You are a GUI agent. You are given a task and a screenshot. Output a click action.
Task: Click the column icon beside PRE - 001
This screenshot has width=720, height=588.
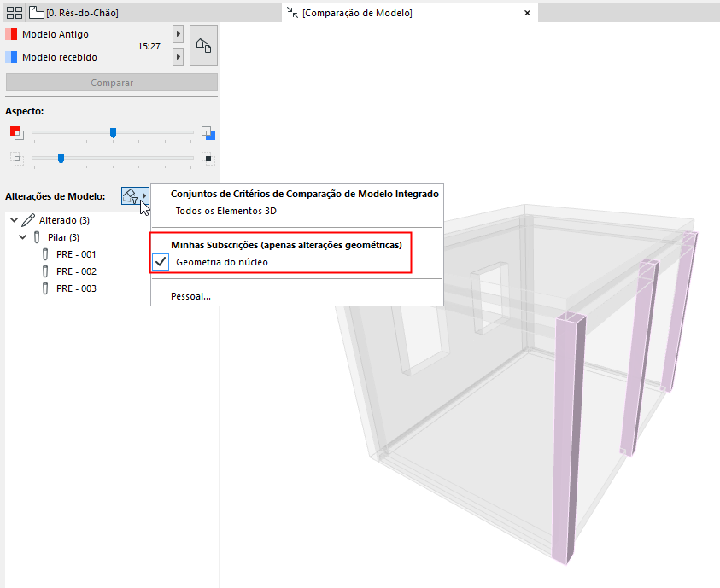tap(45, 254)
